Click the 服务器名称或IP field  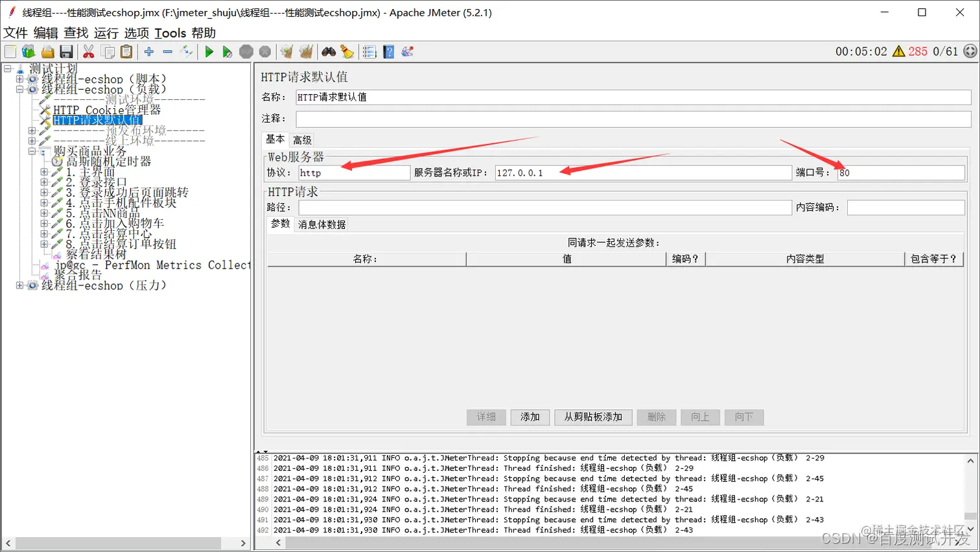(x=643, y=173)
